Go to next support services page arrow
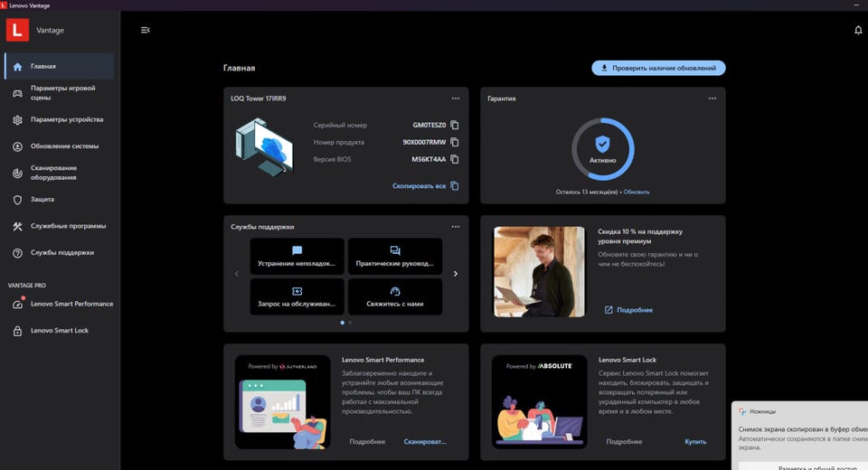868x470 pixels. [456, 274]
